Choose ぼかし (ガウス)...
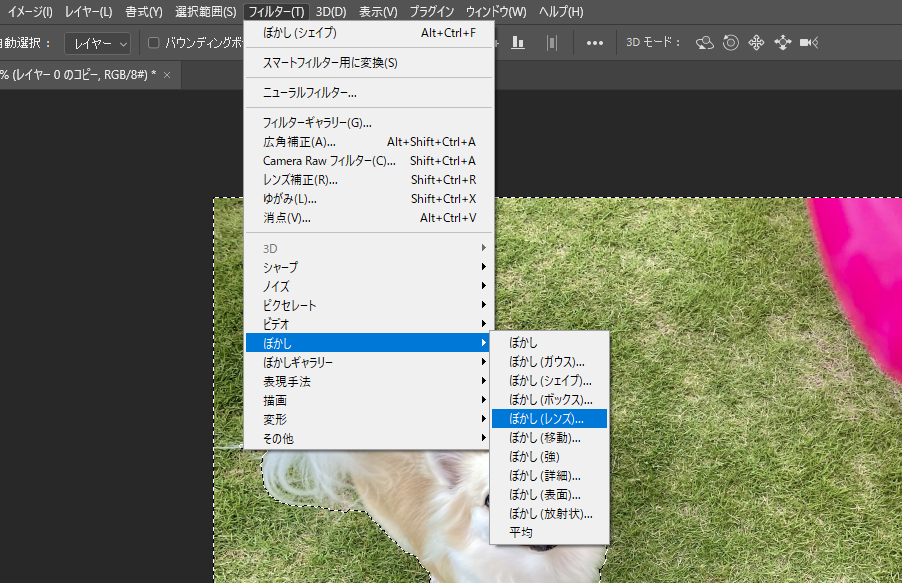 pos(549,361)
